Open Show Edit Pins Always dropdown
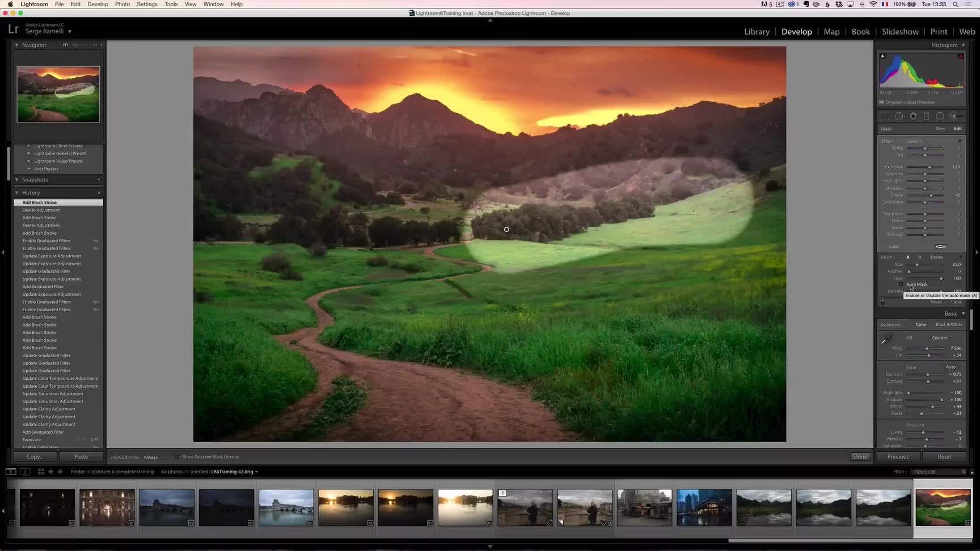The image size is (980, 551). (x=153, y=457)
